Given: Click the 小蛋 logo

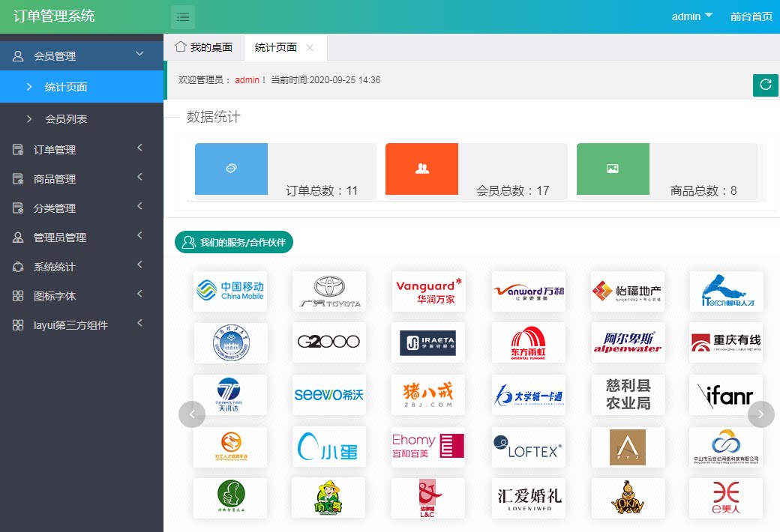Looking at the screenshot, I should 328,447.
